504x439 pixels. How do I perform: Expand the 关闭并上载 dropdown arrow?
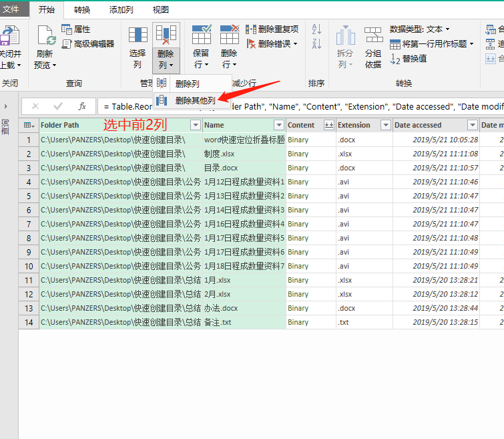point(19,65)
